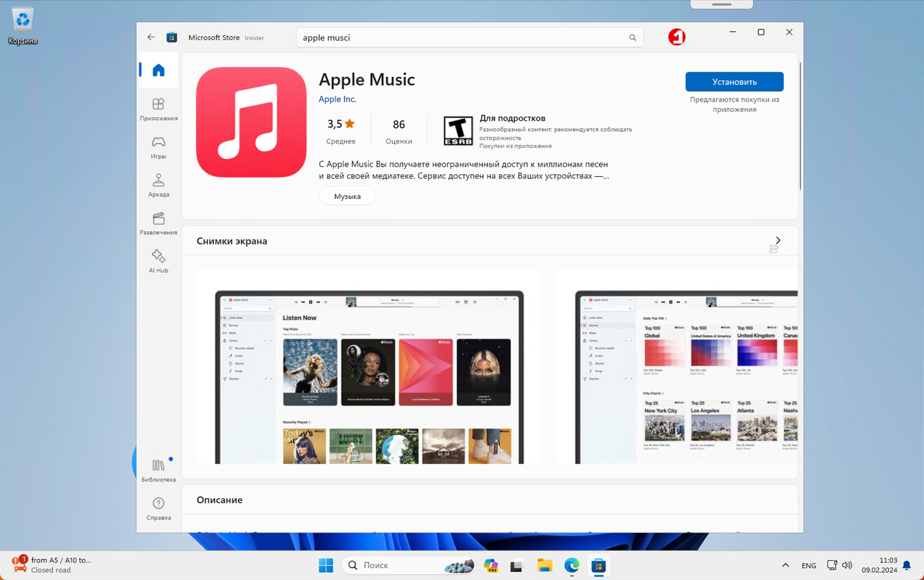Open File Explorer from the taskbar
This screenshot has width=924, height=580.
(545, 565)
